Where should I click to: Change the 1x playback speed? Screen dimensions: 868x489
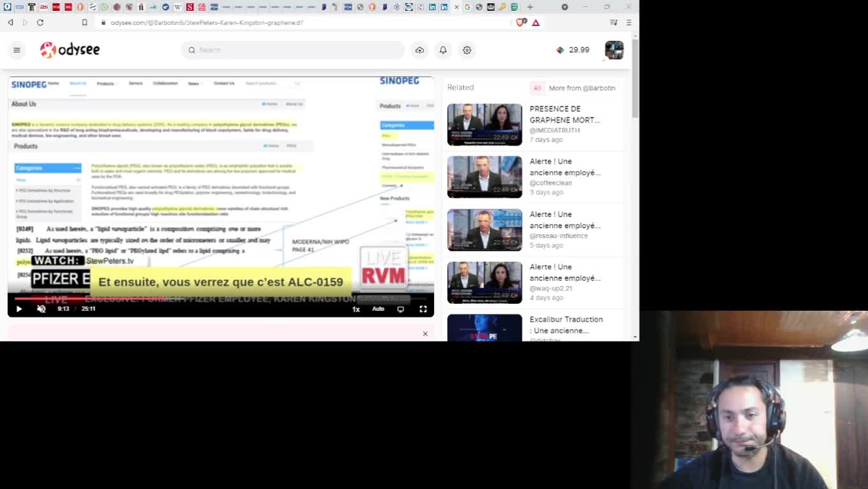pos(356,309)
